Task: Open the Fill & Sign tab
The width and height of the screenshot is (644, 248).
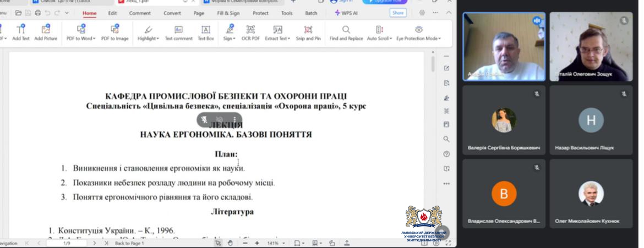Action: coord(228,13)
